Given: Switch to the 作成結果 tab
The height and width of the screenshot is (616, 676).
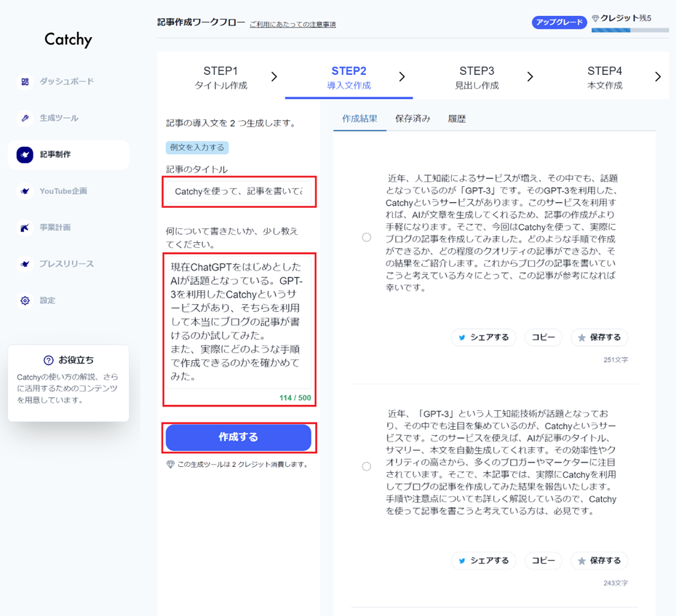Looking at the screenshot, I should (x=359, y=119).
